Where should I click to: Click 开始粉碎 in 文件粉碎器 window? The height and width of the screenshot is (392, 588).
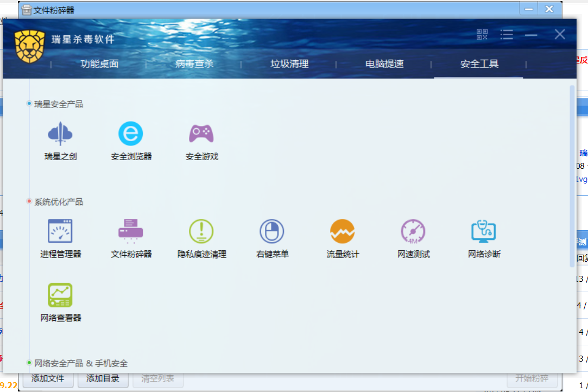pos(532,380)
